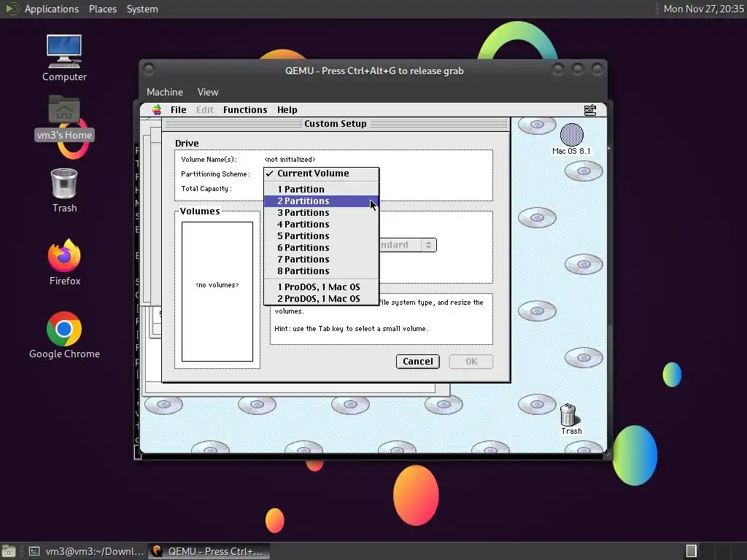Open the System menu in top panel
Image resolution: width=747 pixels, height=560 pixels.
coord(142,9)
